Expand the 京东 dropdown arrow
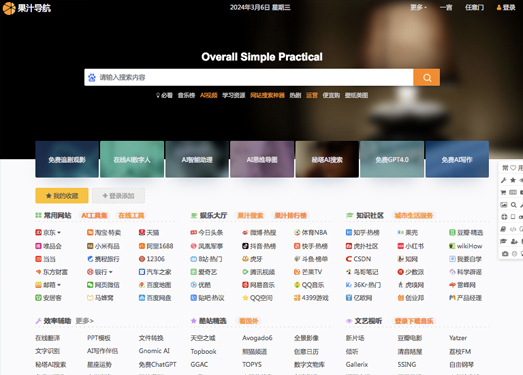This screenshot has height=375, width=523. (x=59, y=233)
